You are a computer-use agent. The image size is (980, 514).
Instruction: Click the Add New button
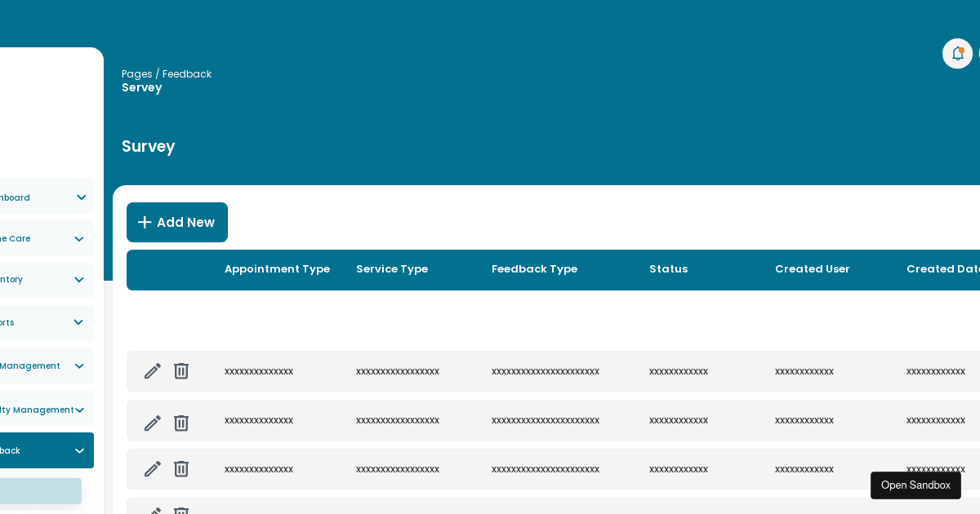pyautogui.click(x=177, y=223)
